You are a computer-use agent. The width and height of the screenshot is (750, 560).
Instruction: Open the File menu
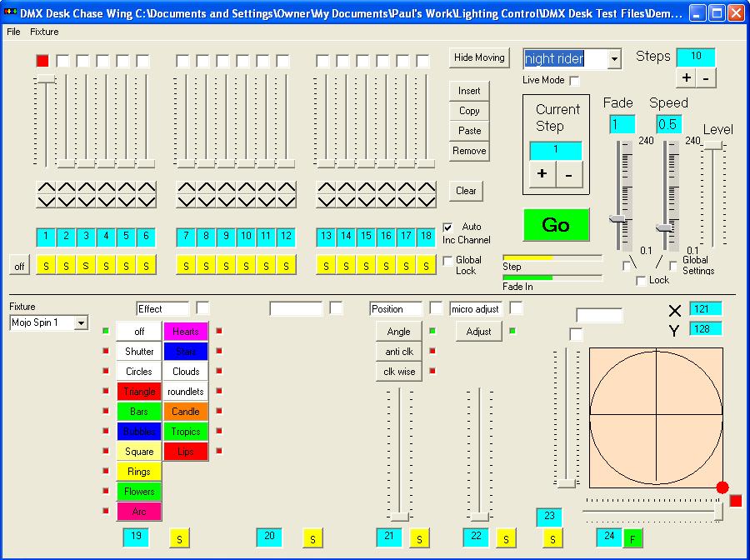(13, 32)
